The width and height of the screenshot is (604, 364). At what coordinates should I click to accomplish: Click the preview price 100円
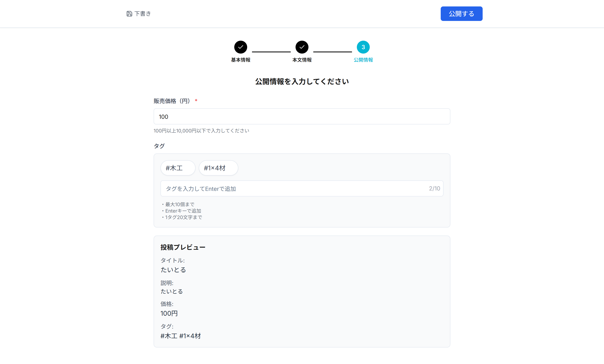pos(169,313)
